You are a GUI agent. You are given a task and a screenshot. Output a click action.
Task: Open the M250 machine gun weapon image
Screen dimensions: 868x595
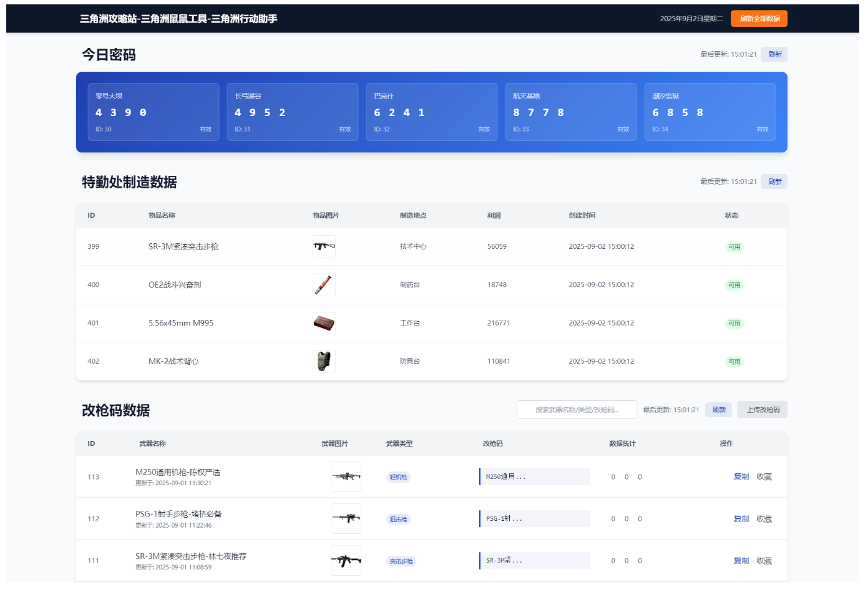346,476
